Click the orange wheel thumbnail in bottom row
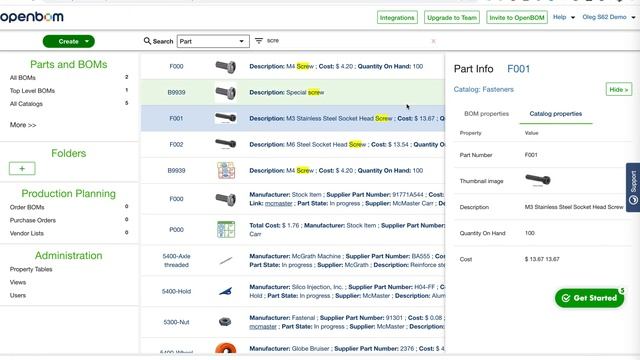This screenshot has height=360, width=640. [226, 348]
